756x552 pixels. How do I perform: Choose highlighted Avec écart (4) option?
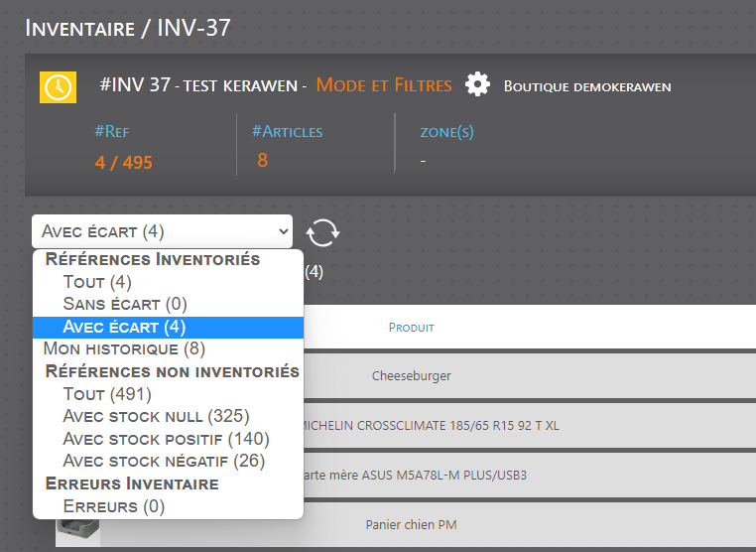[168, 328]
